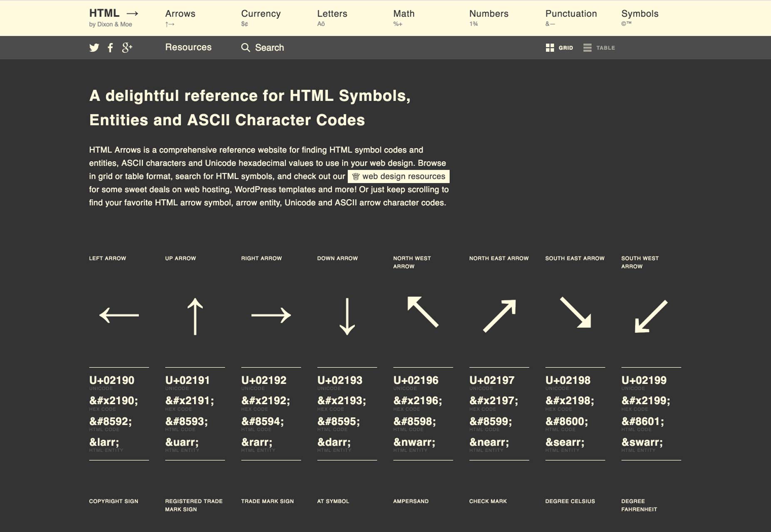Click the Search magnifier icon
This screenshot has width=771, height=532.
coord(246,47)
